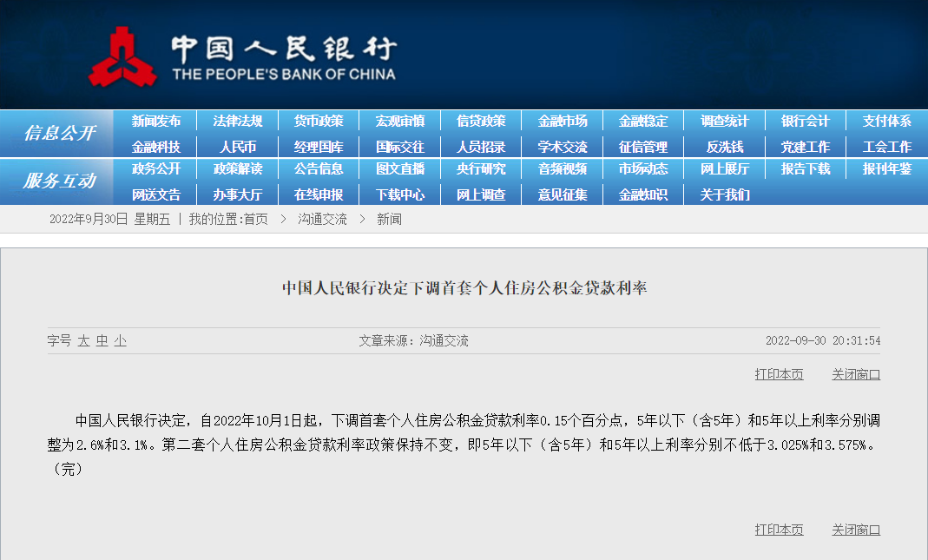This screenshot has height=560, width=928.
Task: Click 打印本页 to print this page
Action: point(778,372)
